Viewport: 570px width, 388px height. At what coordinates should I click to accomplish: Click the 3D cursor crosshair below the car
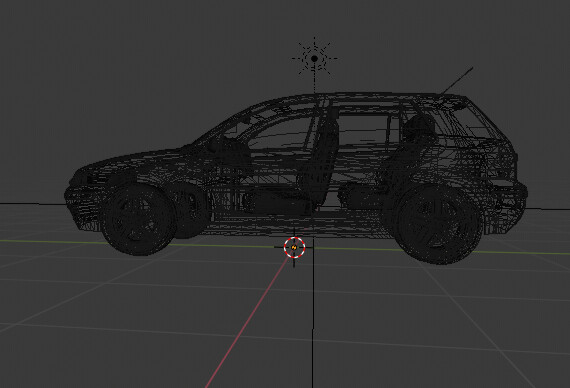pyautogui.click(x=294, y=247)
